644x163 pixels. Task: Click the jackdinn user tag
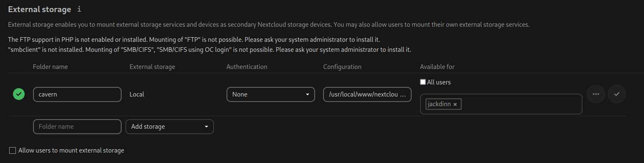click(443, 104)
